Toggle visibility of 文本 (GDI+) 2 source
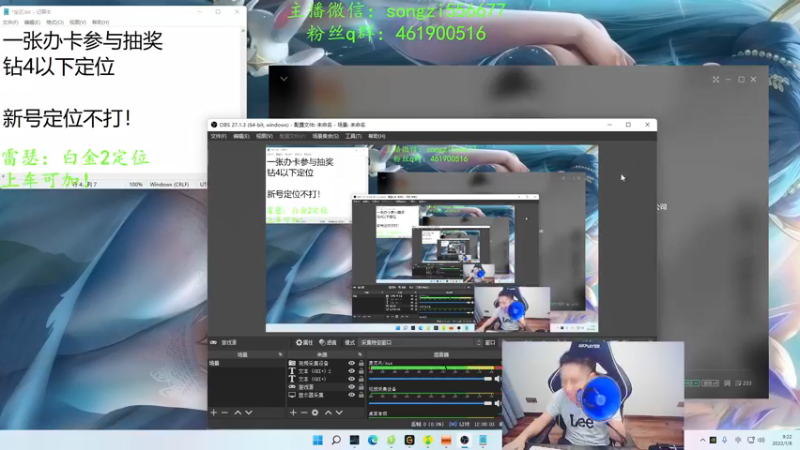The width and height of the screenshot is (800, 450). click(x=351, y=371)
